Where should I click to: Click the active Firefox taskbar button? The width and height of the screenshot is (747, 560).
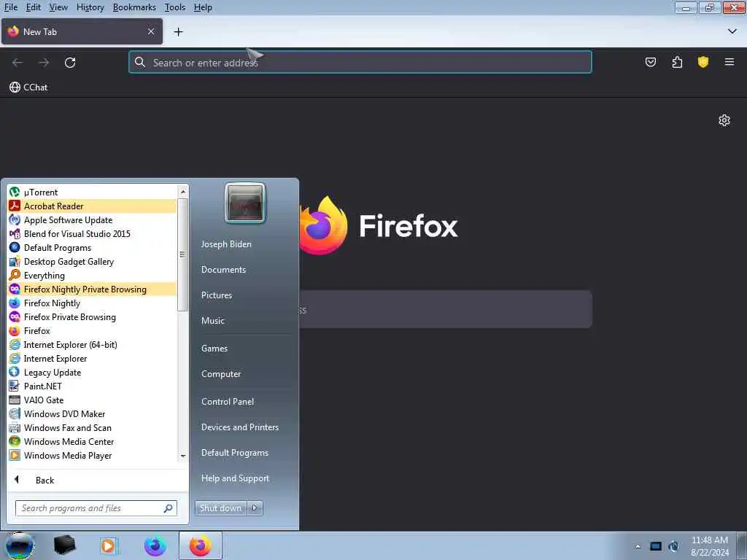click(200, 545)
